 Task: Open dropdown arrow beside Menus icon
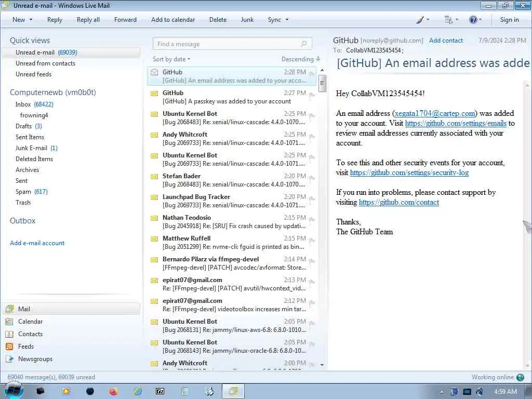click(457, 20)
